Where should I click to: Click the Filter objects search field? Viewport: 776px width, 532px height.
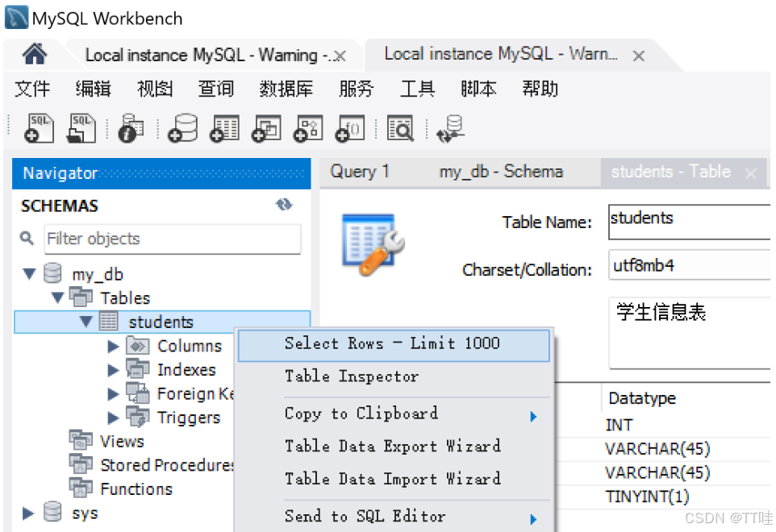click(x=173, y=239)
